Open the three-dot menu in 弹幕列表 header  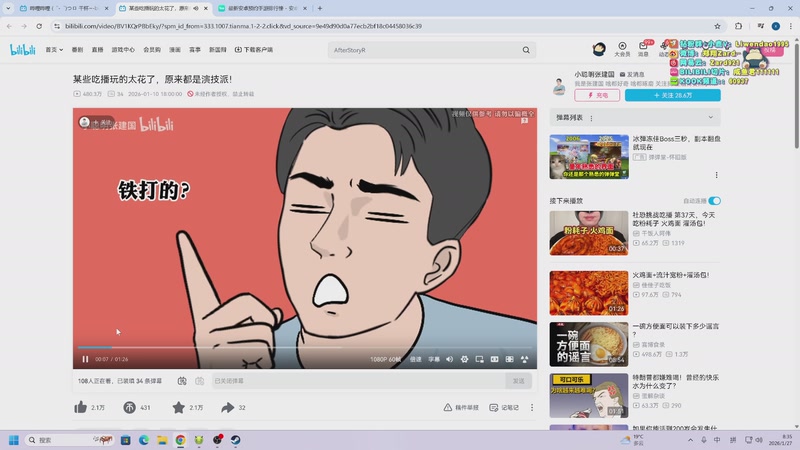(591, 118)
